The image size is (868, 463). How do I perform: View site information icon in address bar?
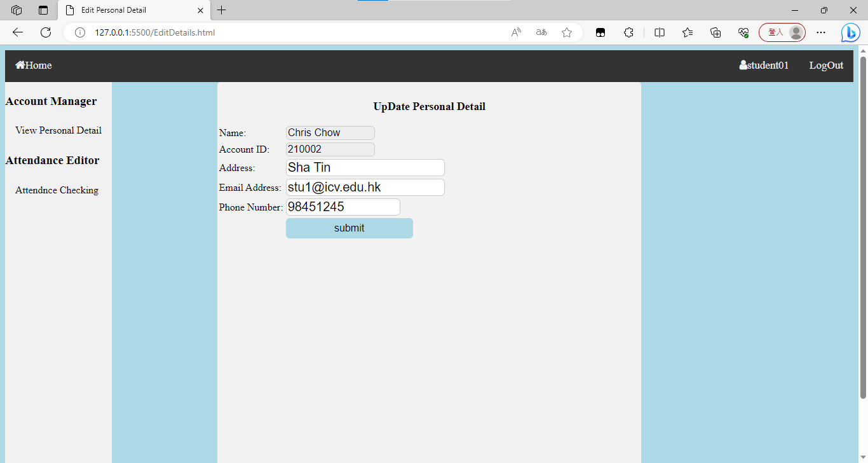pos(80,32)
